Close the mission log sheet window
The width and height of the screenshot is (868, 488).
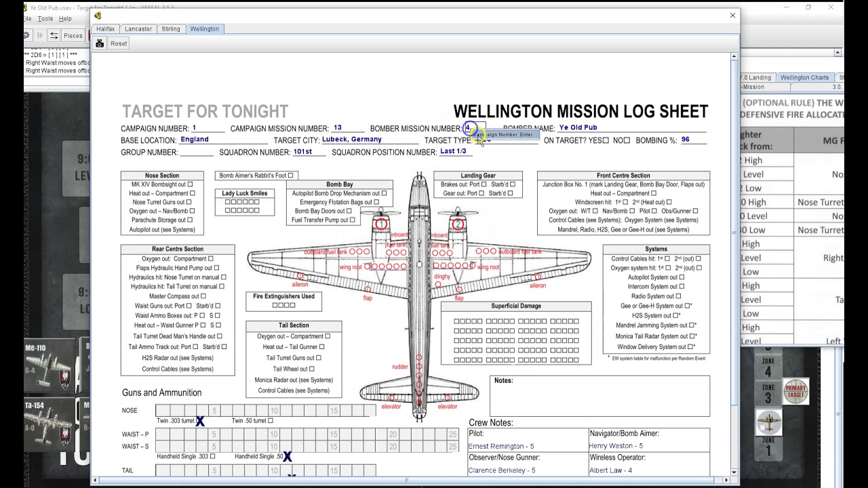pos(732,15)
